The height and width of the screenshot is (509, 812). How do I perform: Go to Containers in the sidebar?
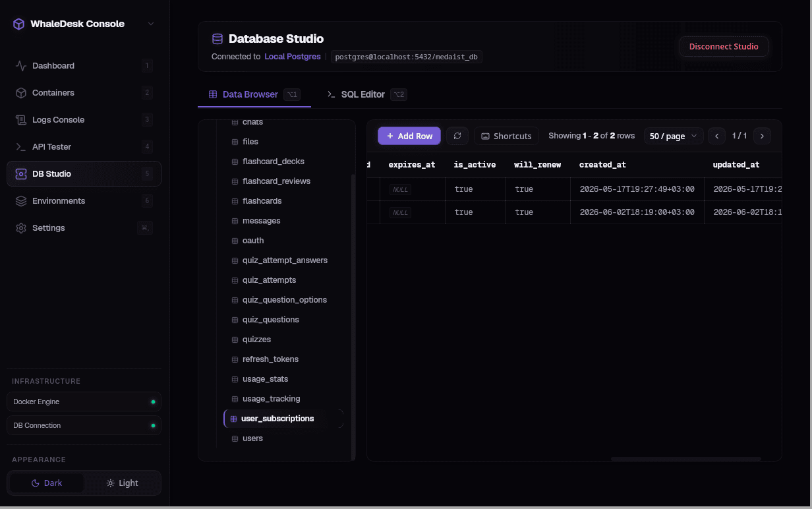click(x=84, y=93)
